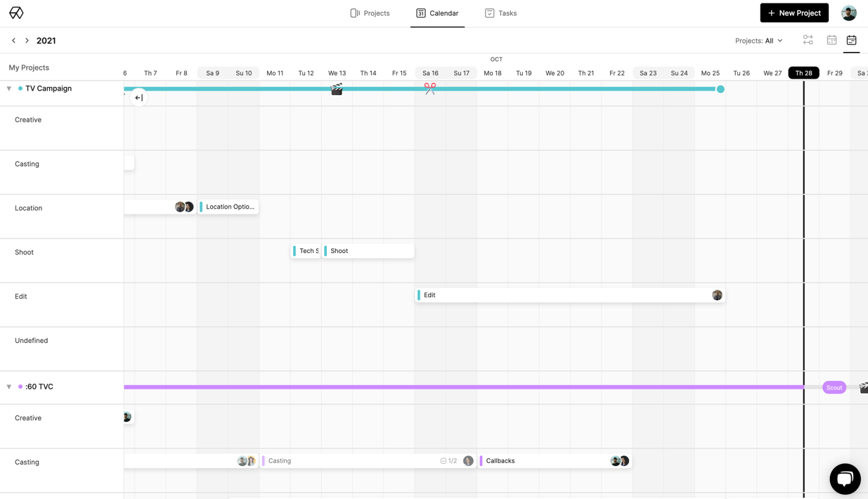The width and height of the screenshot is (868, 499).
Task: Click the teal endpoint of TV Campaign bar
Action: coord(720,89)
